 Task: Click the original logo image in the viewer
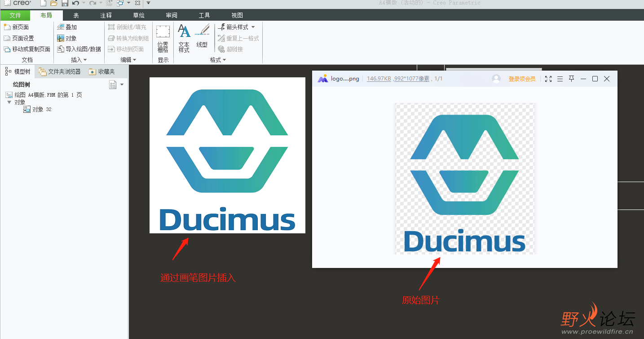pos(465,178)
